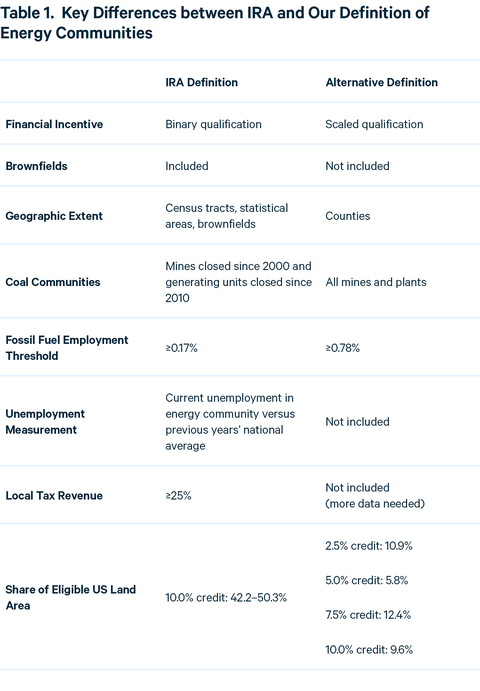The width and height of the screenshot is (480, 691).
Task: Click the Unemployment Measurement row label
Action: click(45, 422)
